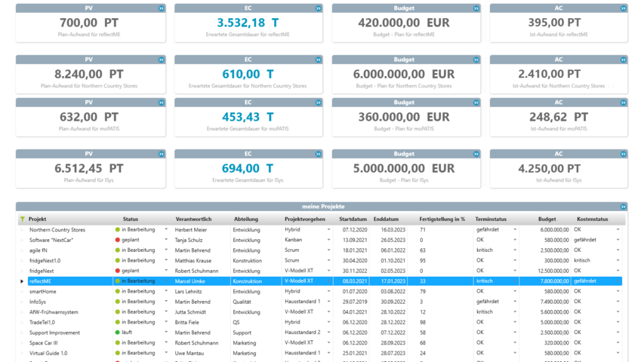The height and width of the screenshot is (362, 644).
Task: Expand the EC tile for moPATIS
Action: pos(319,103)
